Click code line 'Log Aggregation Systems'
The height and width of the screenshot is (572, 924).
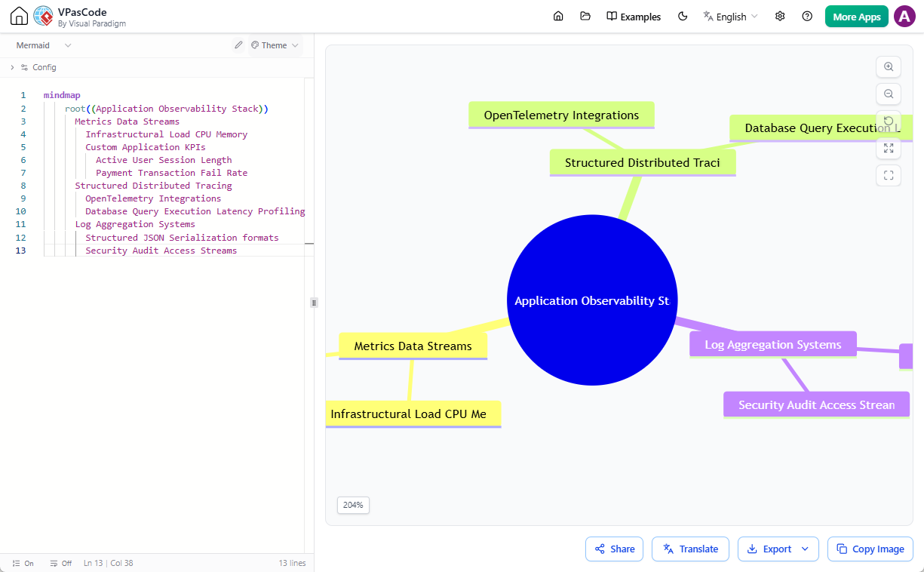coord(135,224)
